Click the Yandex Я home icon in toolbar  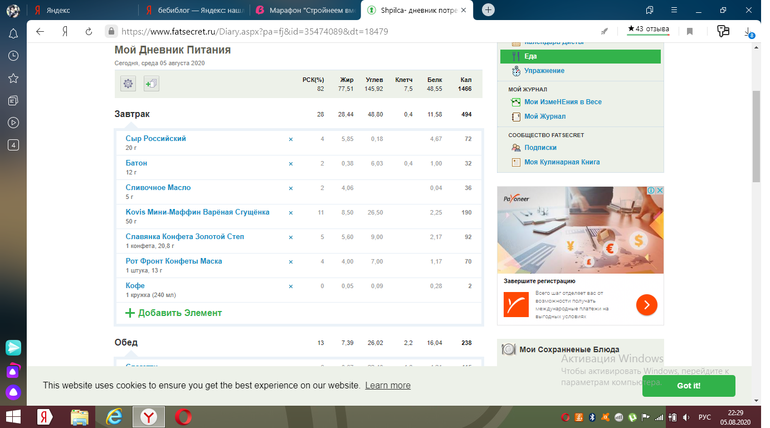pos(64,31)
